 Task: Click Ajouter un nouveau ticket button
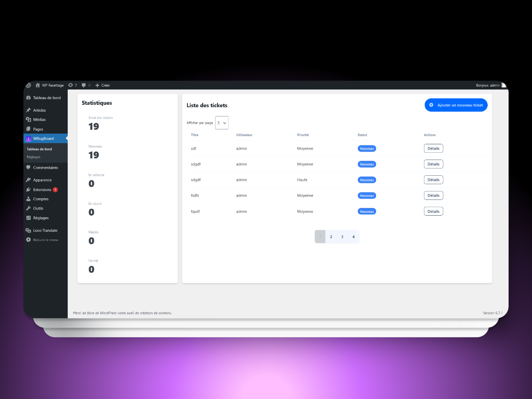[x=456, y=105]
